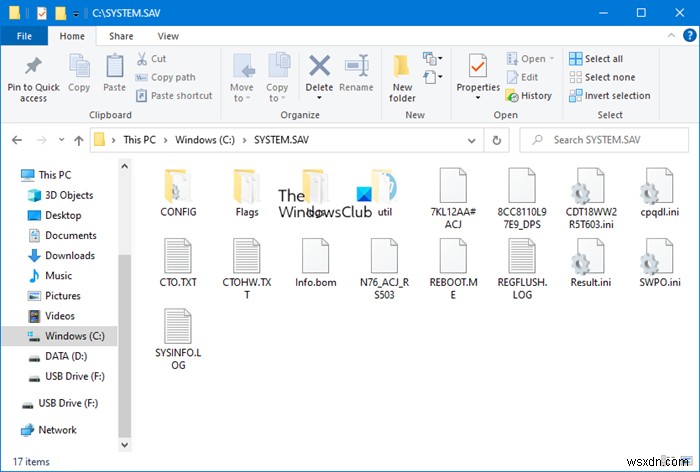Open file History
Image resolution: width=700 pixels, height=472 pixels.
[x=529, y=96]
